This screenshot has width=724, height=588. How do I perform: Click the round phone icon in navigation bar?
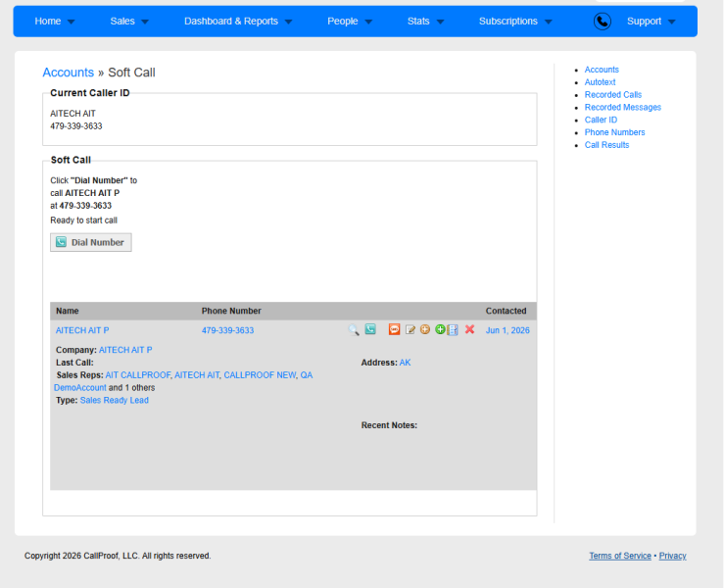pos(603,22)
